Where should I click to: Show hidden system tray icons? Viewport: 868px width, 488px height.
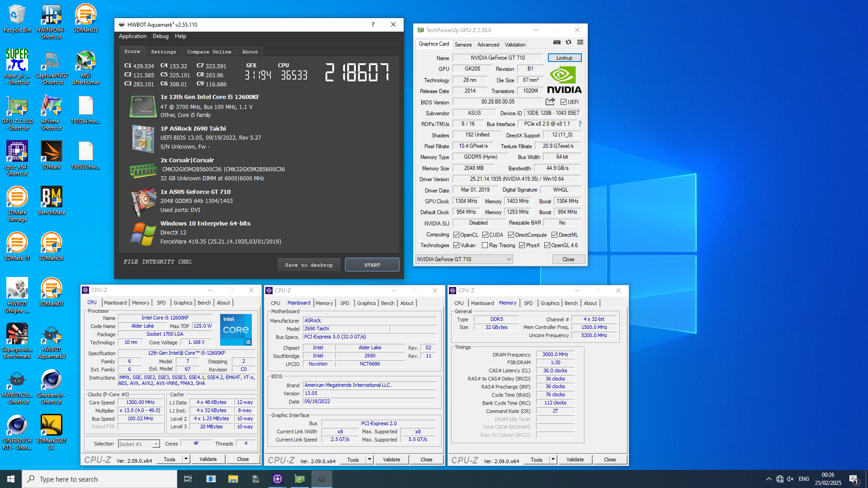pyautogui.click(x=769, y=479)
